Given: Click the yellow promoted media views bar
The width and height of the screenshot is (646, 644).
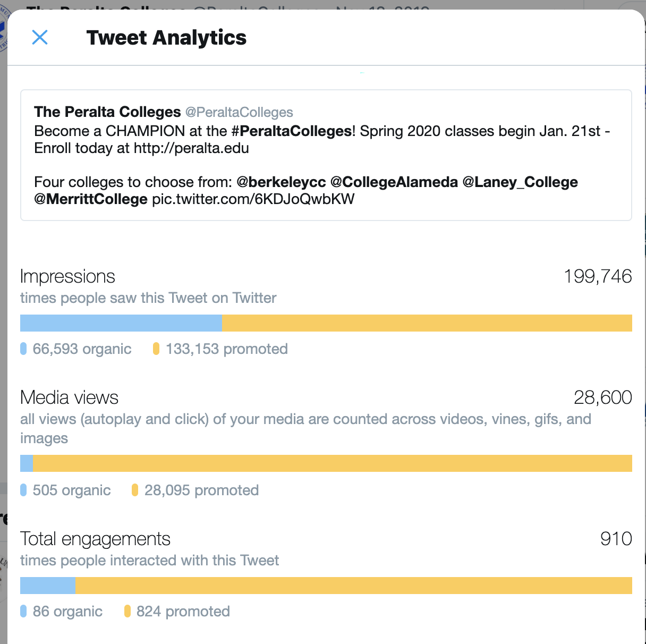Looking at the screenshot, I should coord(333,463).
